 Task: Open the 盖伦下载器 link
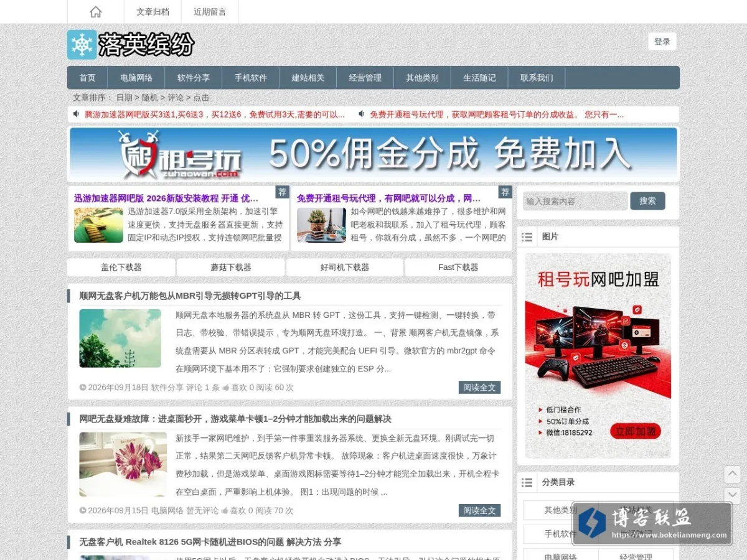click(x=121, y=268)
